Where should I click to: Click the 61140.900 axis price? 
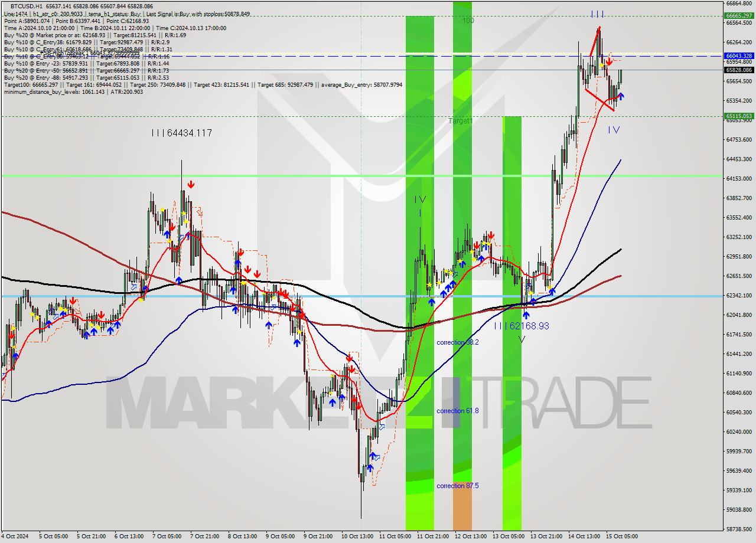pos(739,373)
